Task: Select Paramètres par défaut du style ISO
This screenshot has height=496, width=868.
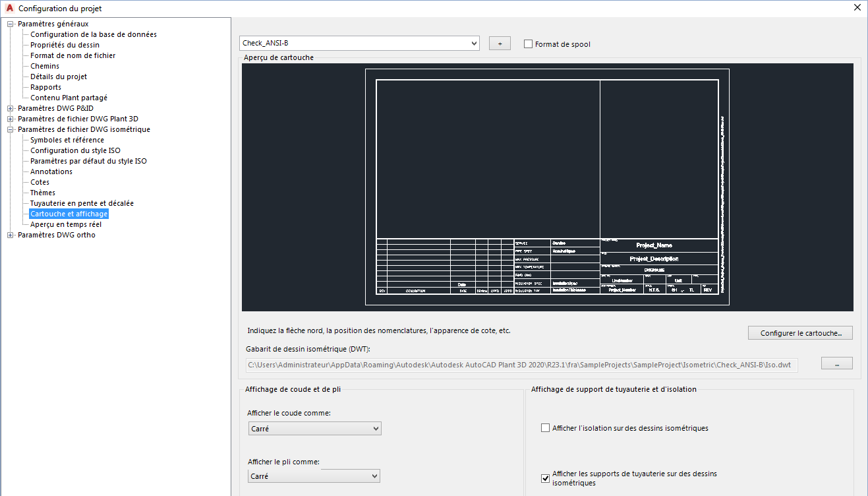Action: coord(89,161)
